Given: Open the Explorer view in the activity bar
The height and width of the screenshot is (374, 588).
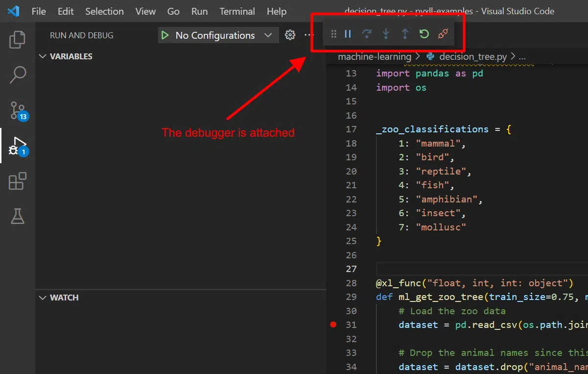Looking at the screenshot, I should 18,40.
